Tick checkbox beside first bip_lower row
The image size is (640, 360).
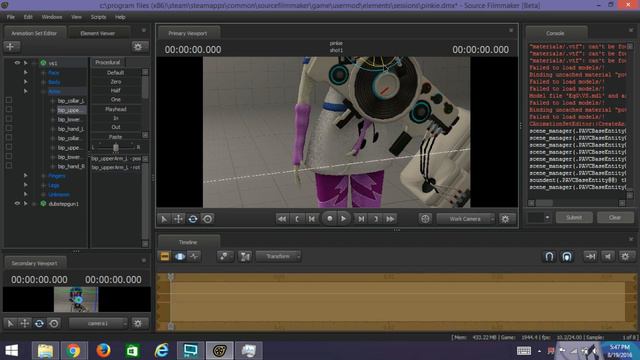point(9,119)
